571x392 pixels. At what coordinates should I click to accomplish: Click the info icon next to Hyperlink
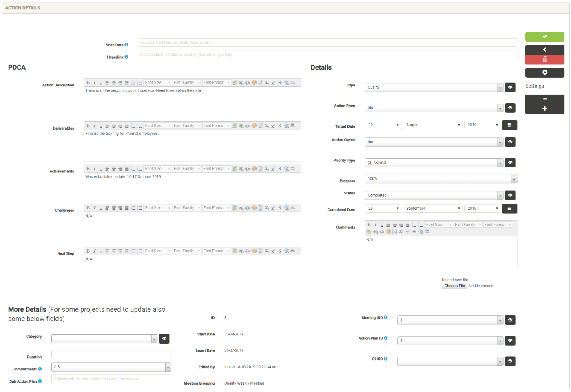[126, 57]
